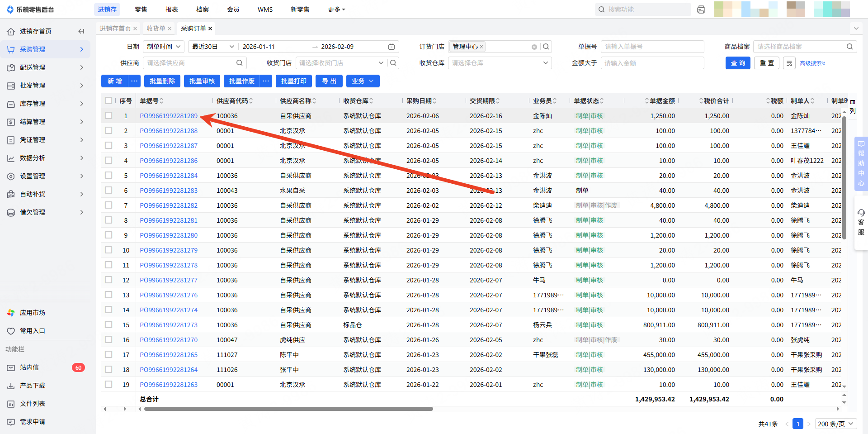The image size is (868, 434).
Task: Click 查询 search button
Action: 738,63
